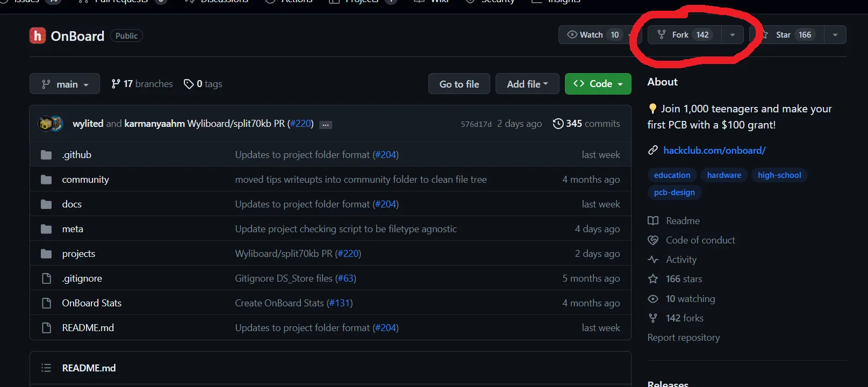The height and width of the screenshot is (387, 868).
Task: Select the high-school topic tag
Action: [779, 175]
